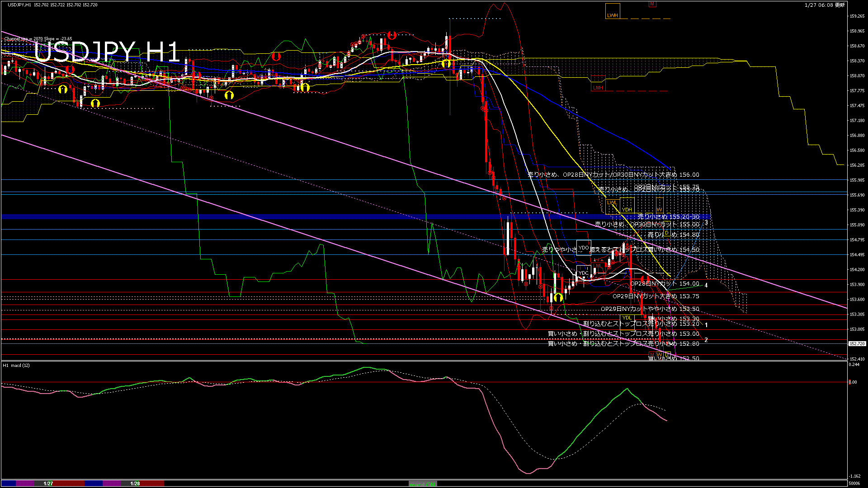Screen dimensions: 868x488
Task: Select the YDO white label box
Action: (x=584, y=248)
